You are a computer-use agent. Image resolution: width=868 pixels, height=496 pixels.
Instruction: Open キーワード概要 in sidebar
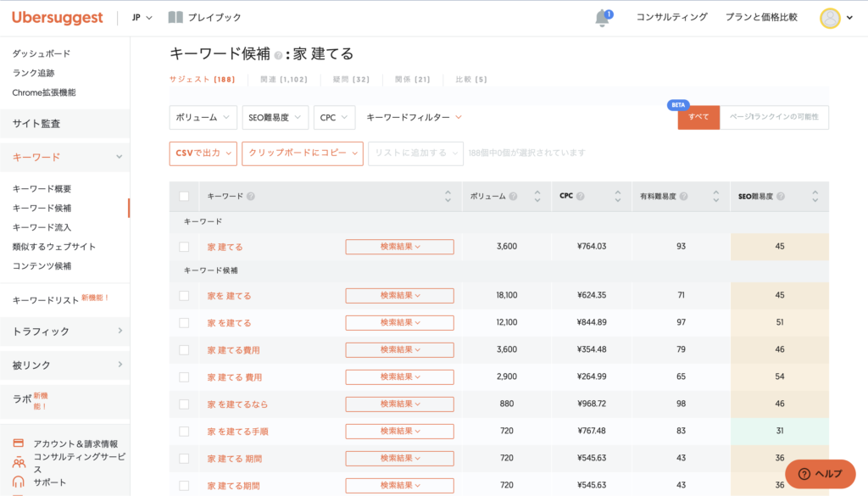[42, 189]
